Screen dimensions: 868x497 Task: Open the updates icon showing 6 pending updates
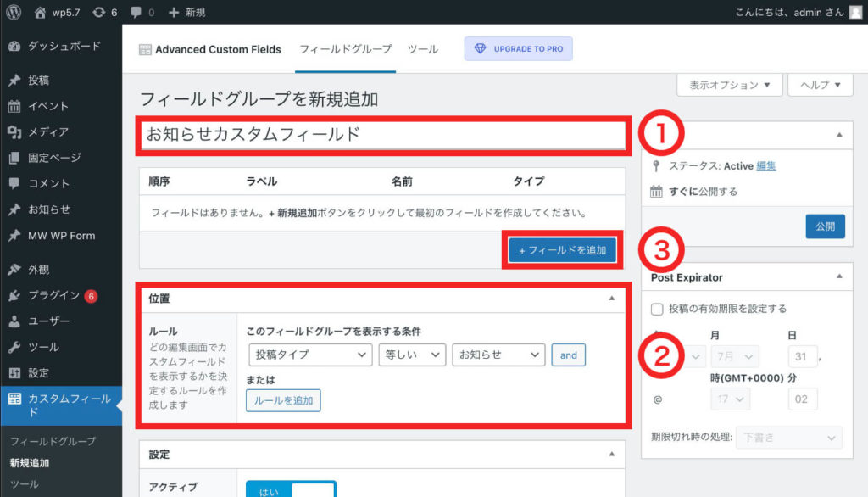102,12
